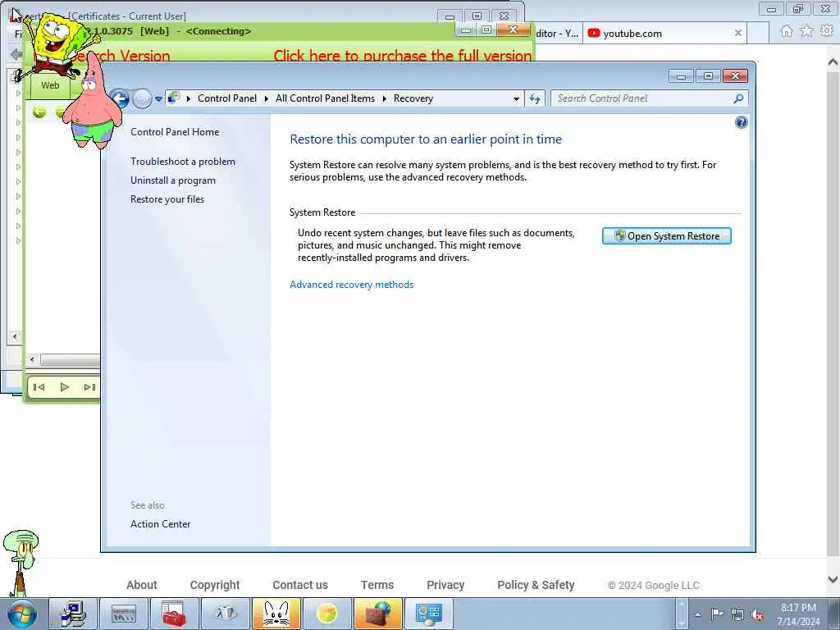The width and height of the screenshot is (840, 630).
Task: Click browser Home icon
Action: tap(787, 32)
